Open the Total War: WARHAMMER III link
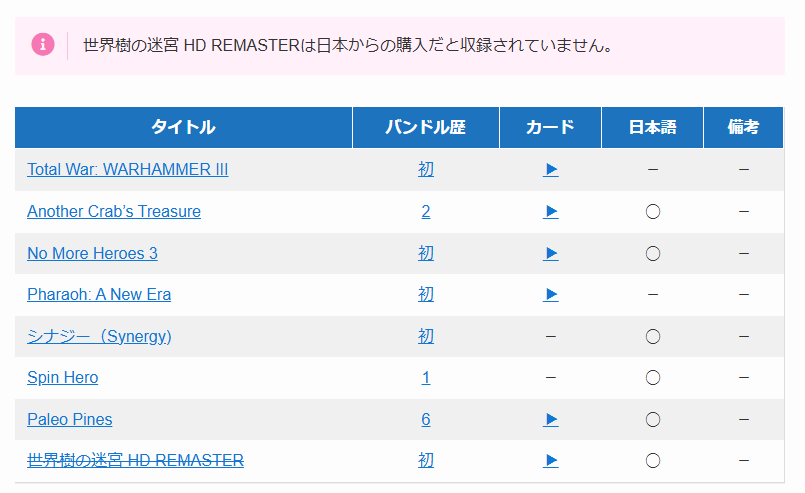This screenshot has width=805, height=493. pyautogui.click(x=127, y=170)
